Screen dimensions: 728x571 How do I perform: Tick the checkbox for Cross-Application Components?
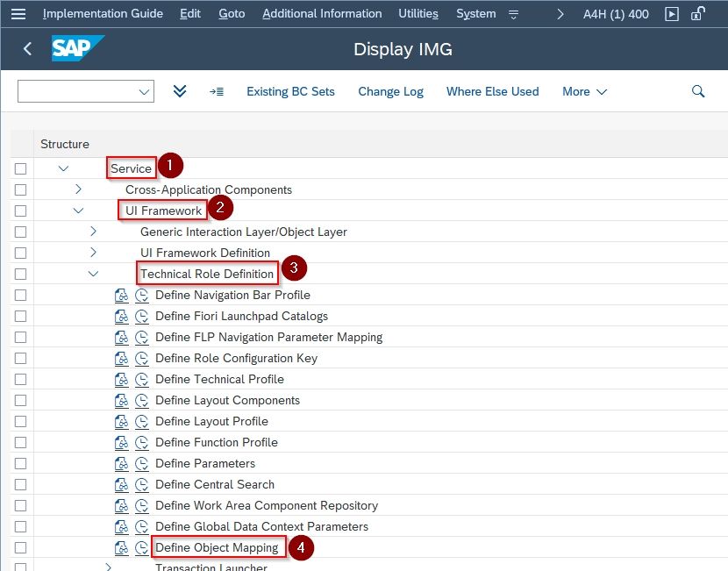pyautogui.click(x=20, y=189)
